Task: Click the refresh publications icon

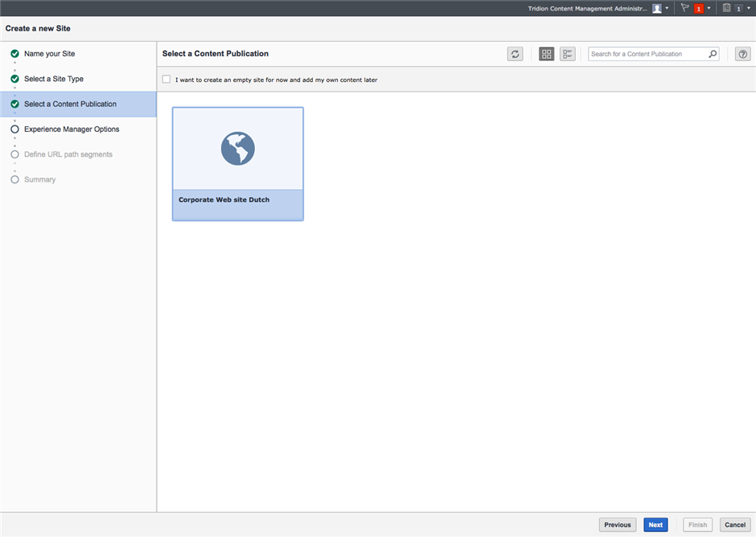Action: coord(515,54)
